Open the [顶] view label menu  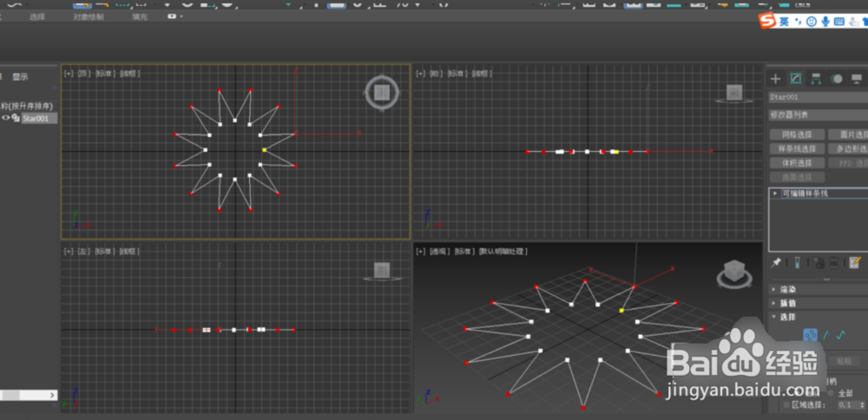tap(83, 73)
